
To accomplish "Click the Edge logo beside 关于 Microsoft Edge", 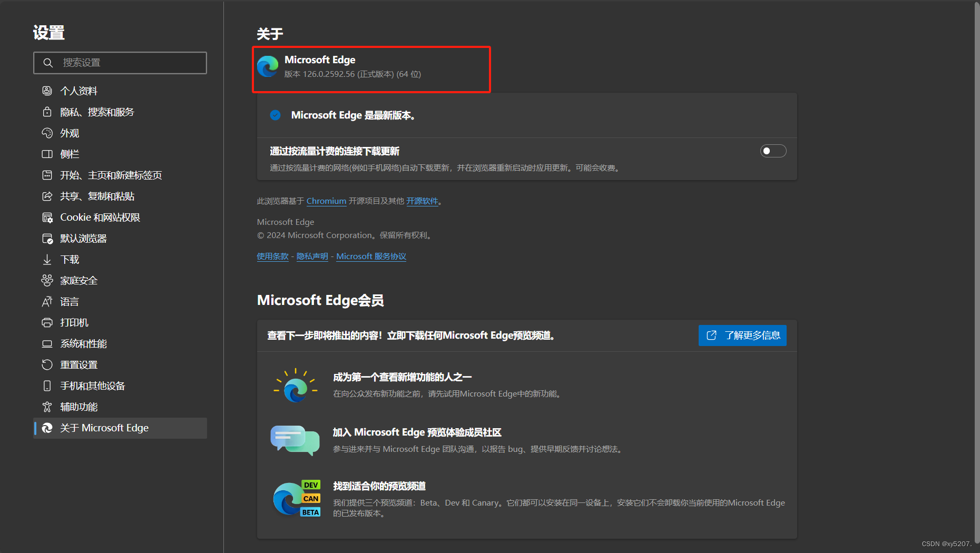I will [47, 428].
